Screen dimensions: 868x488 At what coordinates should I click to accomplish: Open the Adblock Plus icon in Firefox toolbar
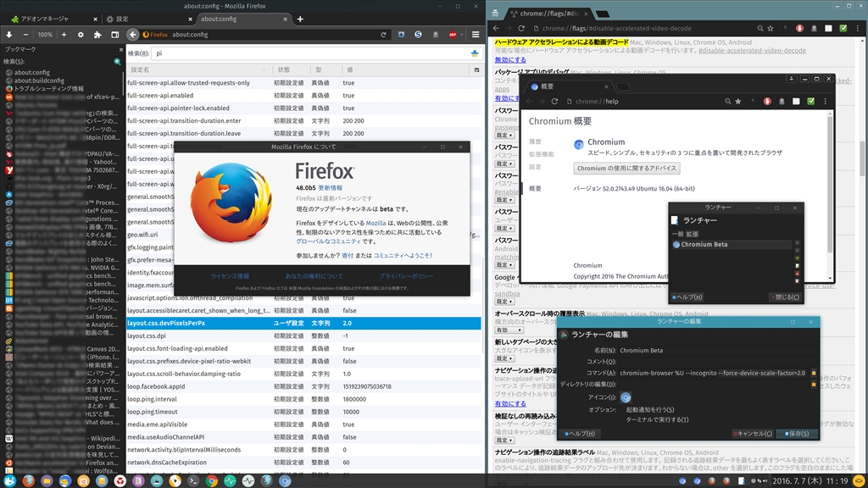[x=453, y=35]
